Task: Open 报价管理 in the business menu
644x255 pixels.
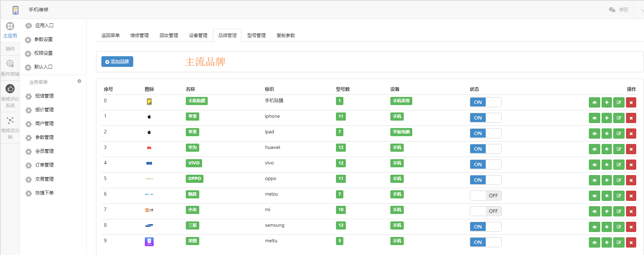Action: (45, 110)
